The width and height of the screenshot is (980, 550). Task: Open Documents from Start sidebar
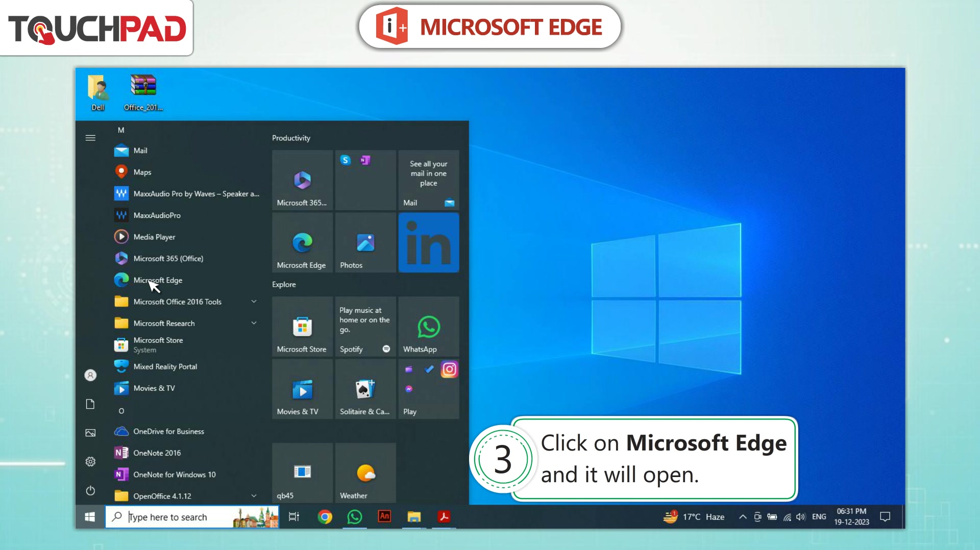tap(90, 404)
